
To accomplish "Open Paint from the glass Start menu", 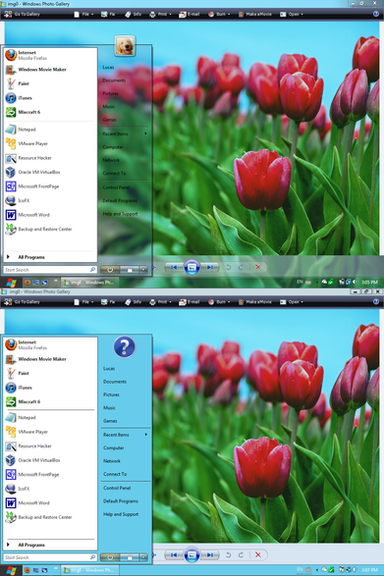I will tap(50, 84).
